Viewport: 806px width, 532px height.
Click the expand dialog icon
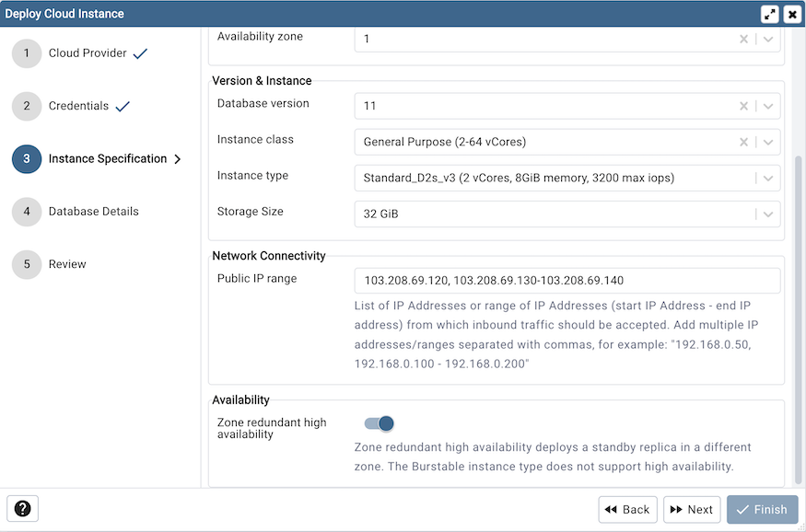(771, 14)
